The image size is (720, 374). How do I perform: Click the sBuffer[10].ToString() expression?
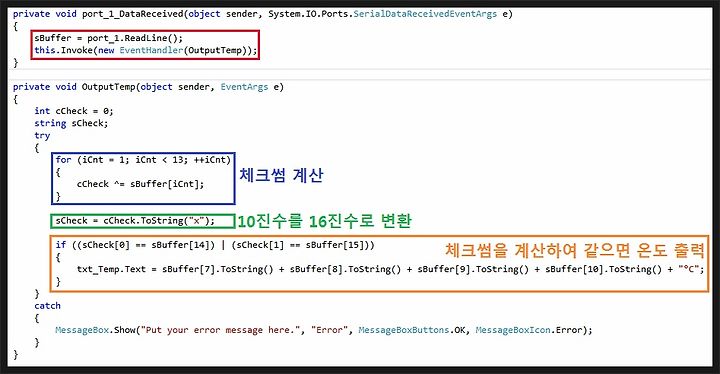point(603,269)
